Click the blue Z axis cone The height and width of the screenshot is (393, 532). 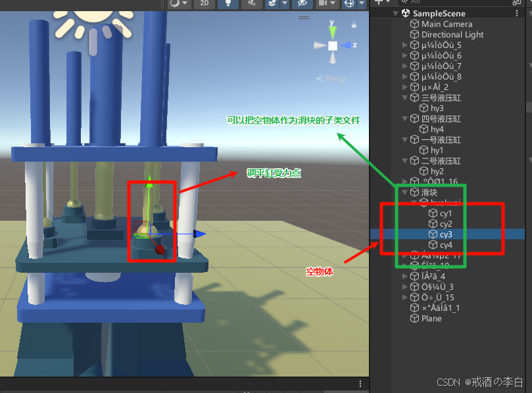point(345,45)
